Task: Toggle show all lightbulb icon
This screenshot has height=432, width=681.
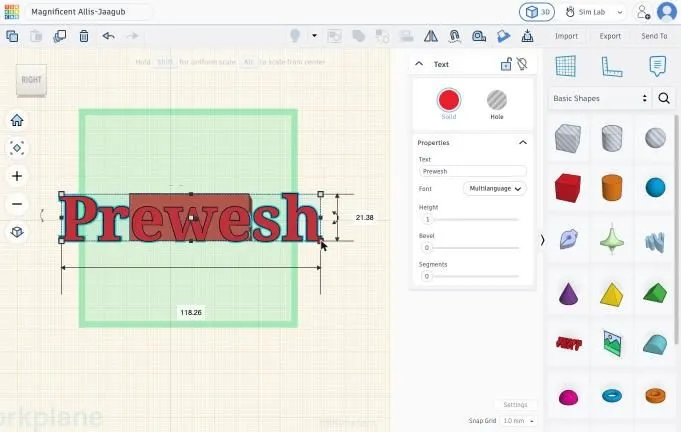Action: pyautogui.click(x=295, y=36)
